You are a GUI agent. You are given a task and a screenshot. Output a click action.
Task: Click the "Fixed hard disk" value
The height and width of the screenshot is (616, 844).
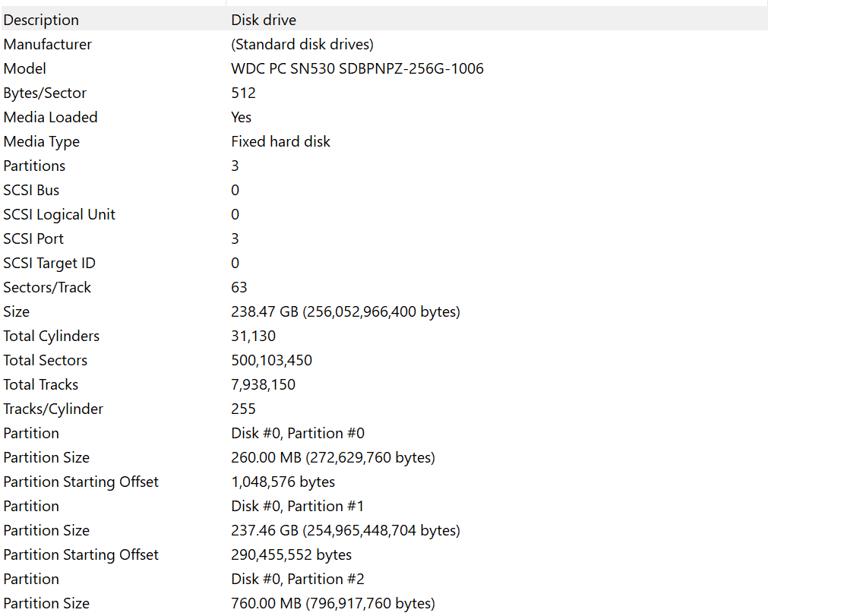click(280, 141)
